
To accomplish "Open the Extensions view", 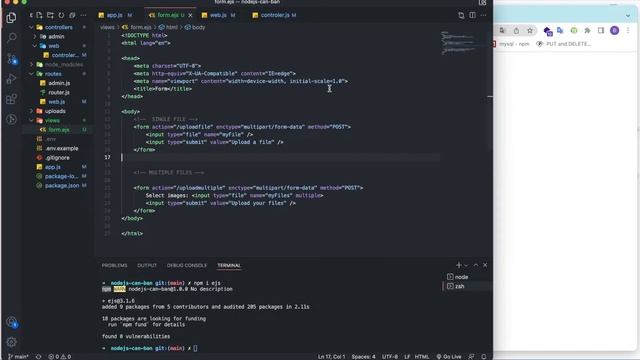I will 11,99.
